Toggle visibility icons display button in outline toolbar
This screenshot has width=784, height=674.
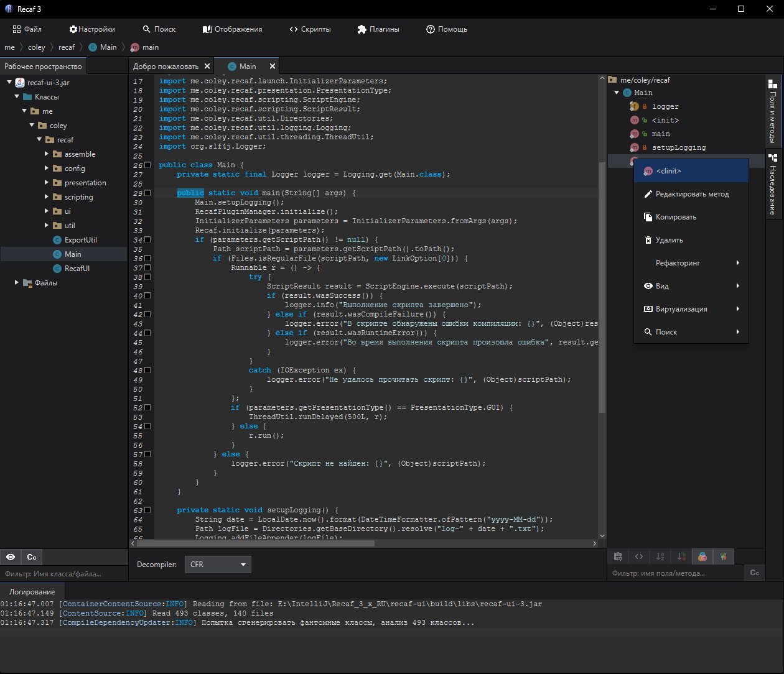(x=724, y=556)
